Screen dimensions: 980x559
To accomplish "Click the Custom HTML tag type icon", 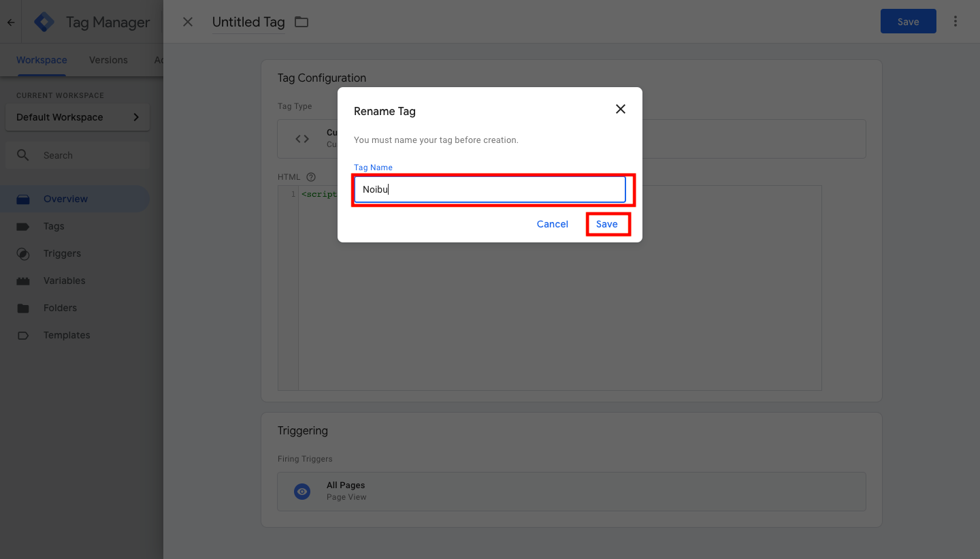I will pos(302,139).
